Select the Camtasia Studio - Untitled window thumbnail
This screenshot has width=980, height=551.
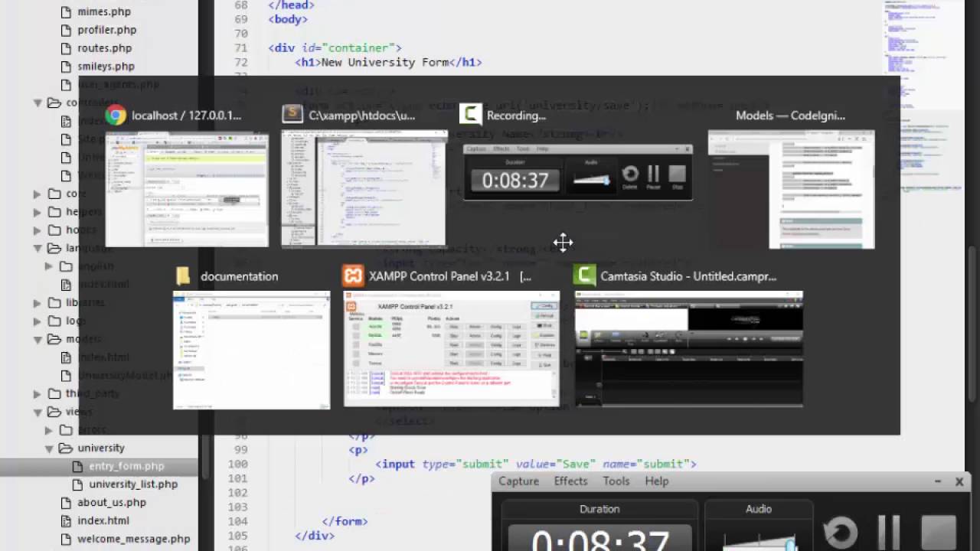[689, 349]
